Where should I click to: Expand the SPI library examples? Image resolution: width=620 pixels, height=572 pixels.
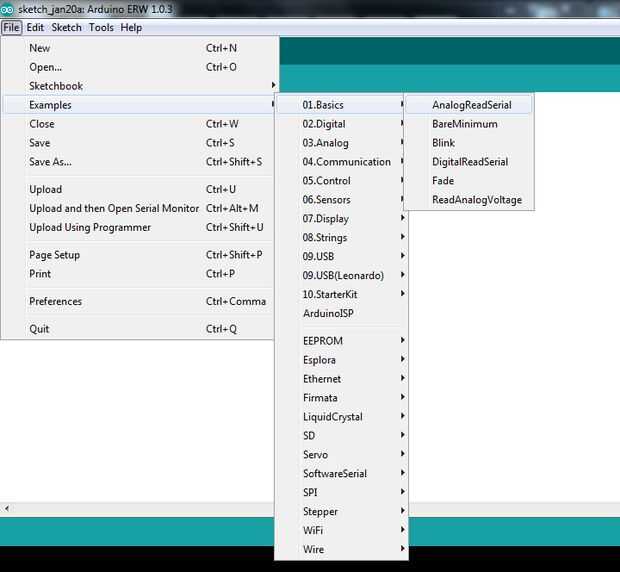click(341, 493)
